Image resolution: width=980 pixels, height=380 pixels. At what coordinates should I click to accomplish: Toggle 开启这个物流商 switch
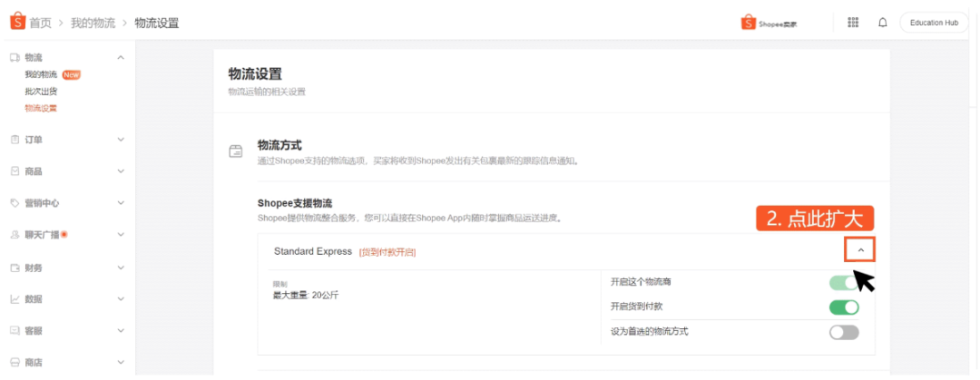pos(844,282)
